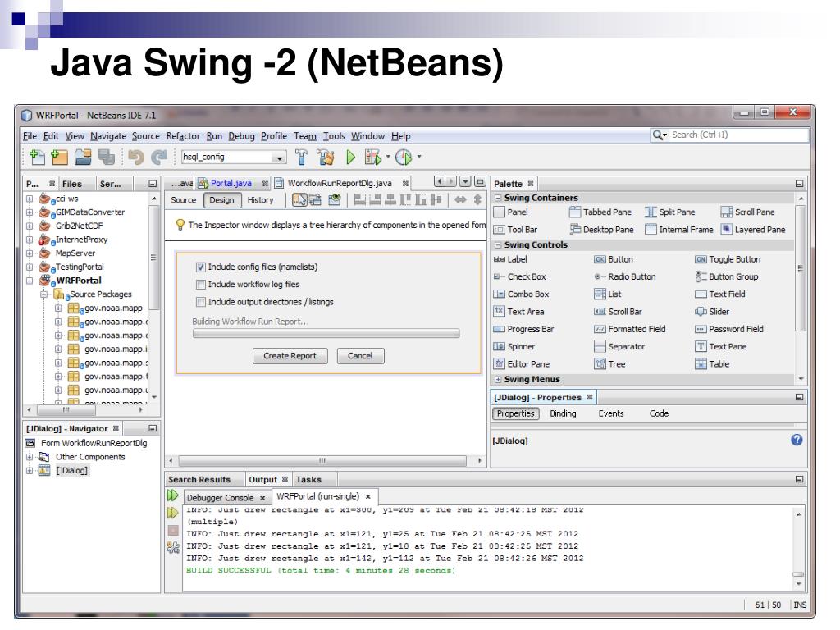Image resolution: width=840 pixels, height=630 pixels.
Task: Open the Search Results tab
Action: tap(199, 479)
